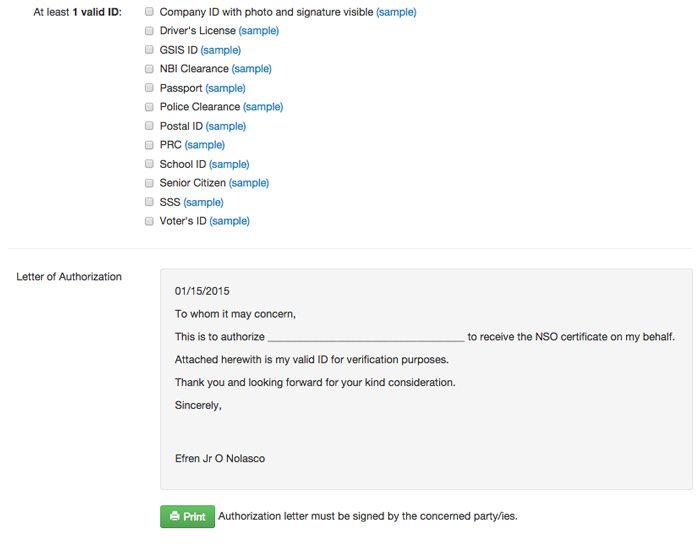The image size is (700, 548).
Task: Select the Voter's ID checkbox
Action: click(149, 221)
